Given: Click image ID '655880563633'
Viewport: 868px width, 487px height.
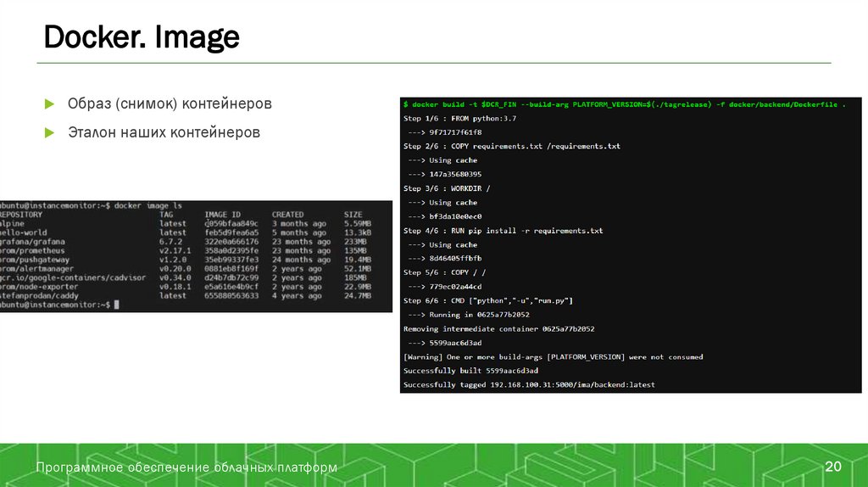Looking at the screenshot, I should [x=231, y=296].
